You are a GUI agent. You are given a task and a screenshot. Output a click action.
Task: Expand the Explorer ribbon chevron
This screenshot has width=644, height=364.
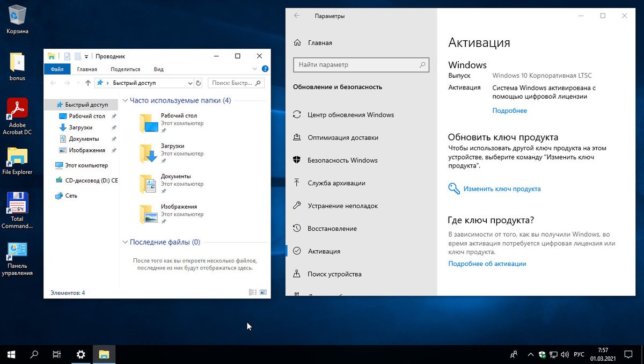pos(254,69)
